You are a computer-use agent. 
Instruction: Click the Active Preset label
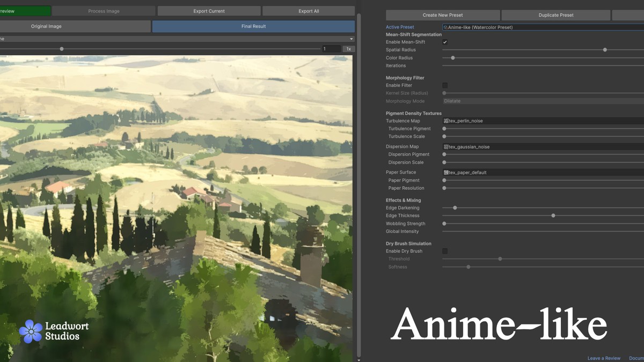click(400, 27)
